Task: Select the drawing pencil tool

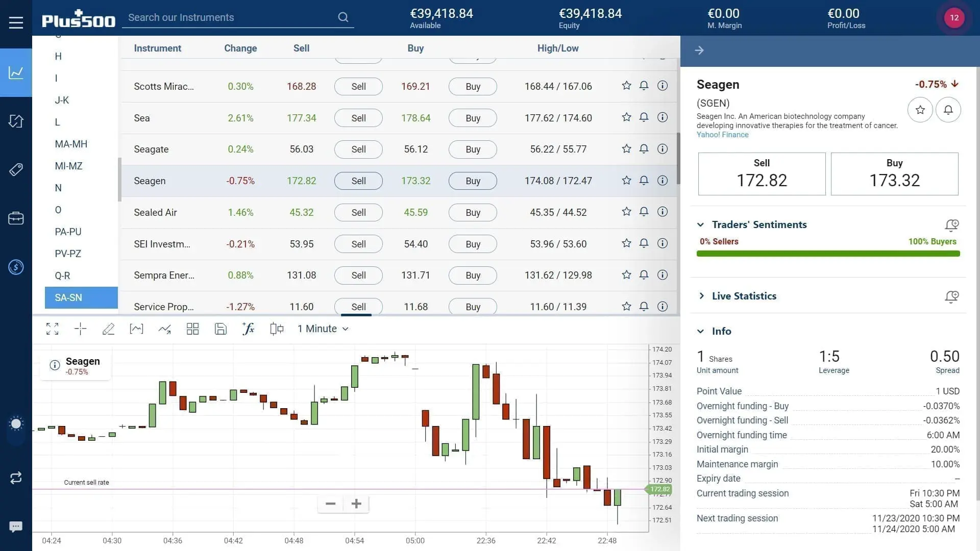Action: [108, 329]
